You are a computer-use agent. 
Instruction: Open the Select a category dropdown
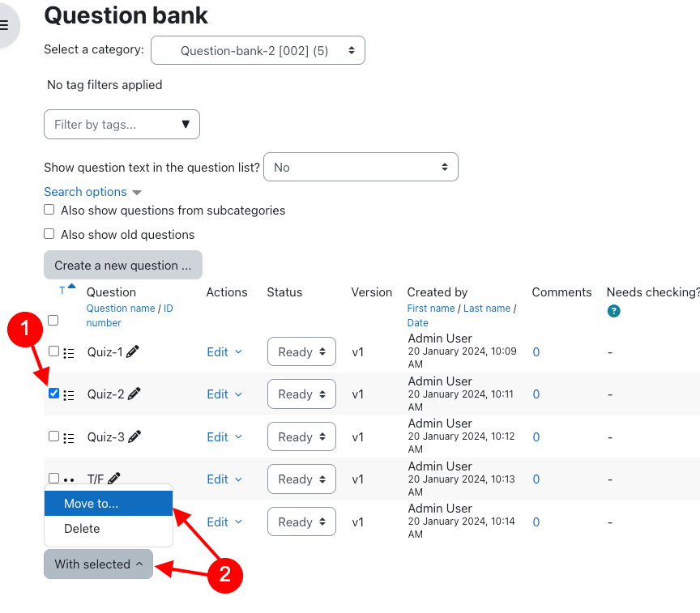coord(258,50)
